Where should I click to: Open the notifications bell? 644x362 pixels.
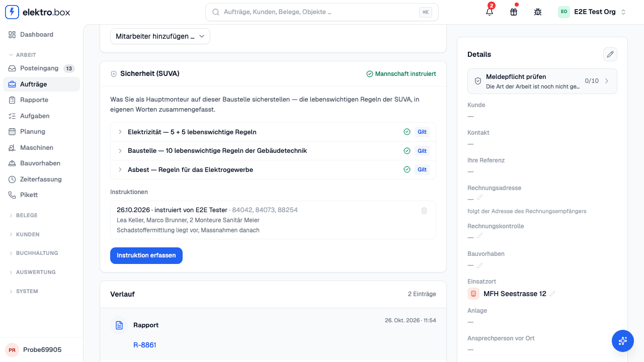pos(490,12)
